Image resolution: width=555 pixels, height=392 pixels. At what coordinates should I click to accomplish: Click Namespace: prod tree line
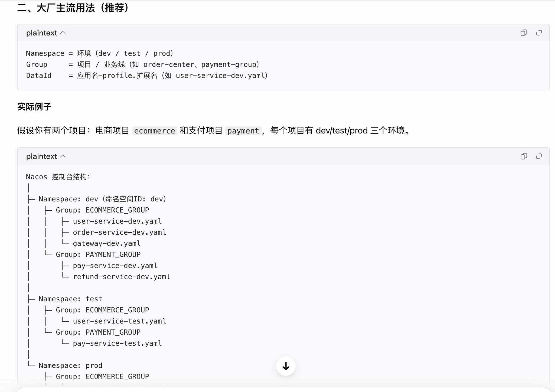point(70,365)
